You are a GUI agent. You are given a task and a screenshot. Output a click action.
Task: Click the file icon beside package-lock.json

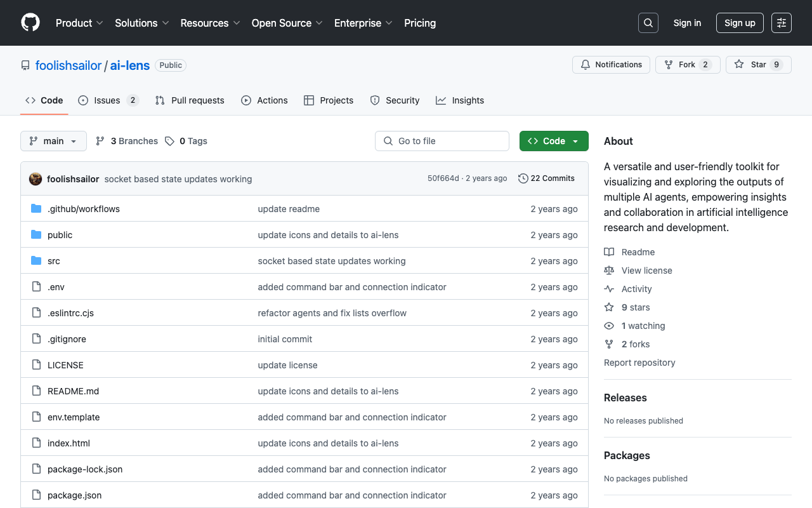pyautogui.click(x=36, y=469)
